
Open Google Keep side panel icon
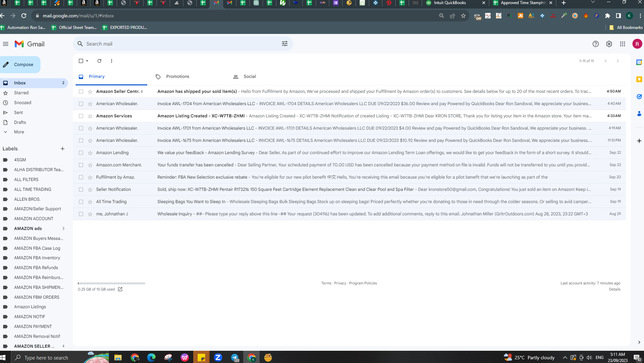639,79
